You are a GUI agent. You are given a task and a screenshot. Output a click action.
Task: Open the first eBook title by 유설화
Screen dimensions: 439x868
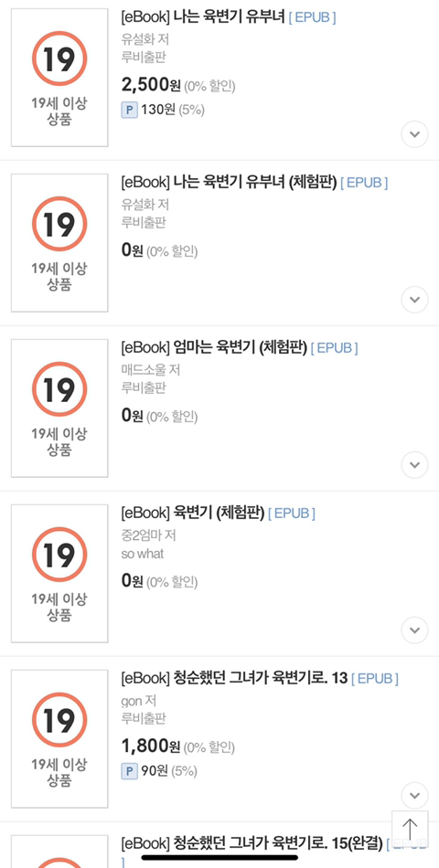(203, 17)
